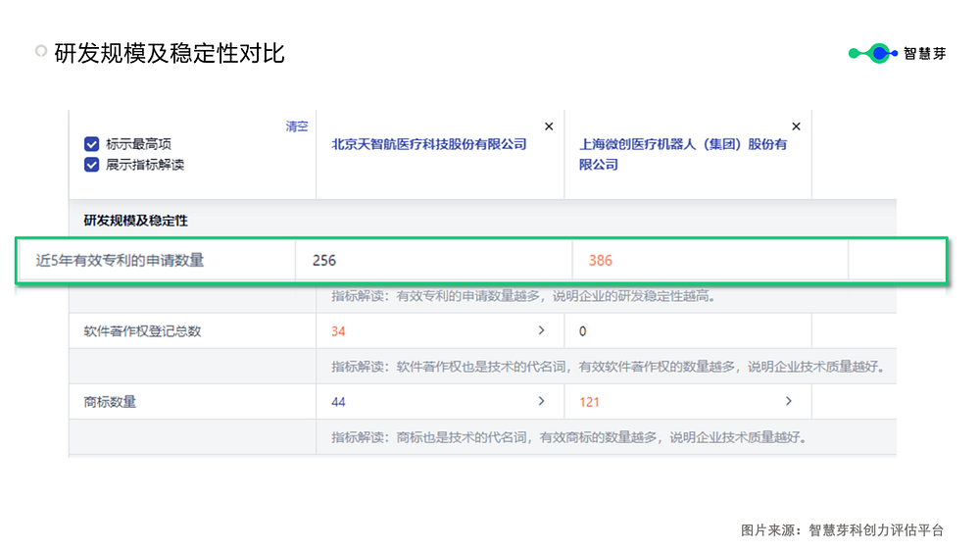Image resolution: width=980 pixels, height=552 pixels.
Task: Click the slide title 研发规模及稳定性对比
Action: coord(170,54)
